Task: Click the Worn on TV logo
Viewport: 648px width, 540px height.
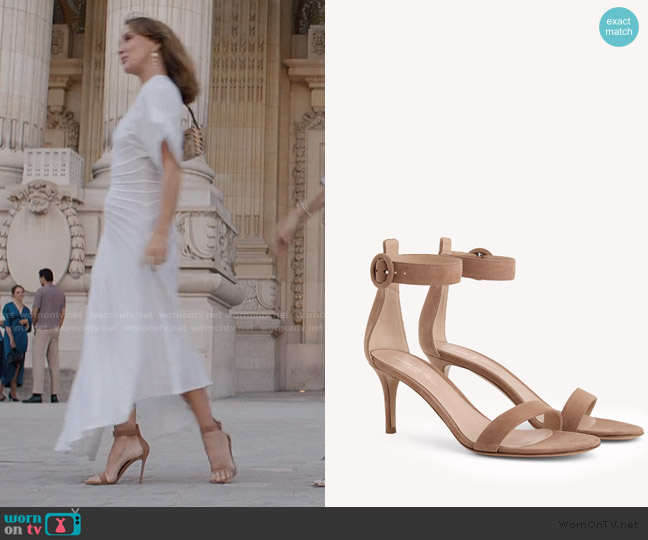Action: [x=43, y=523]
